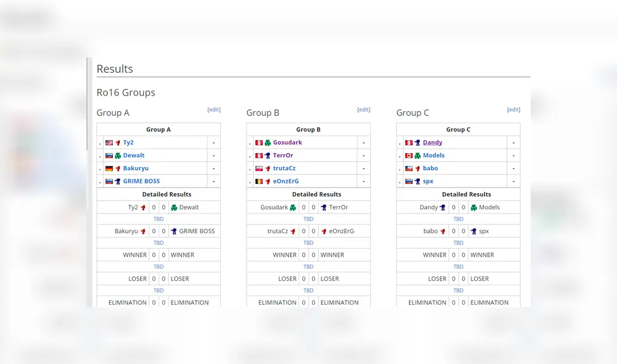Click the Peru flag icon next to Gosudark
This screenshot has height=364, width=617.
click(x=259, y=142)
